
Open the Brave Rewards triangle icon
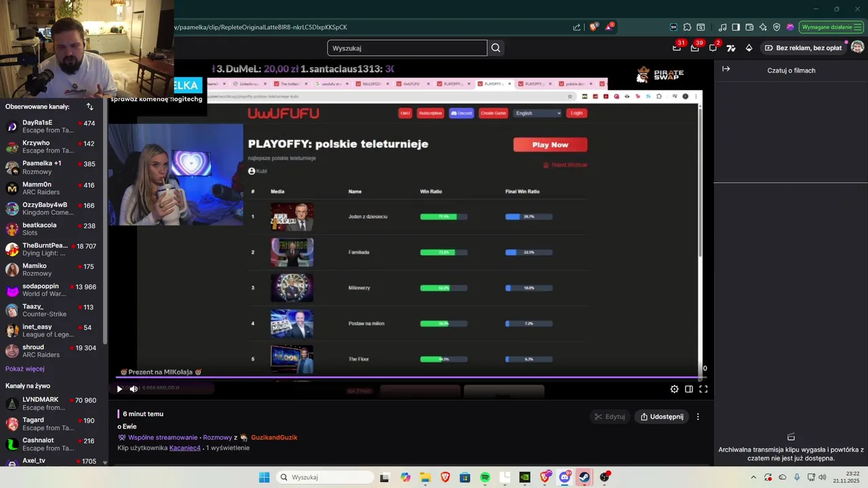coord(610,27)
